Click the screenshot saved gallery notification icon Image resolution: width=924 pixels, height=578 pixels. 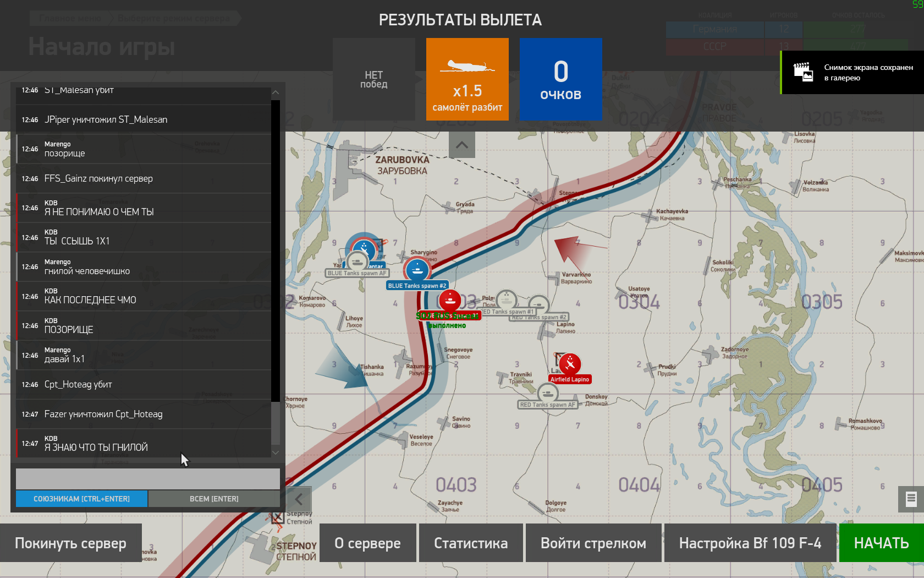[804, 72]
